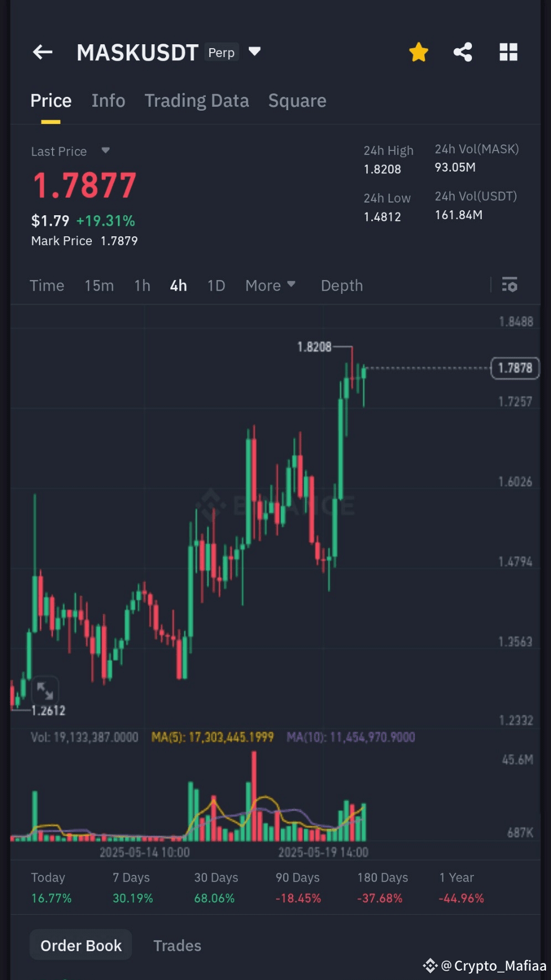Open the Depth view

[x=341, y=286]
